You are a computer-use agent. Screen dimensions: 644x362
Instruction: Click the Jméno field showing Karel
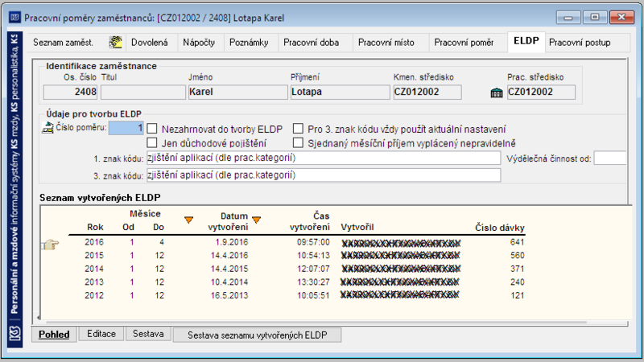click(x=237, y=92)
